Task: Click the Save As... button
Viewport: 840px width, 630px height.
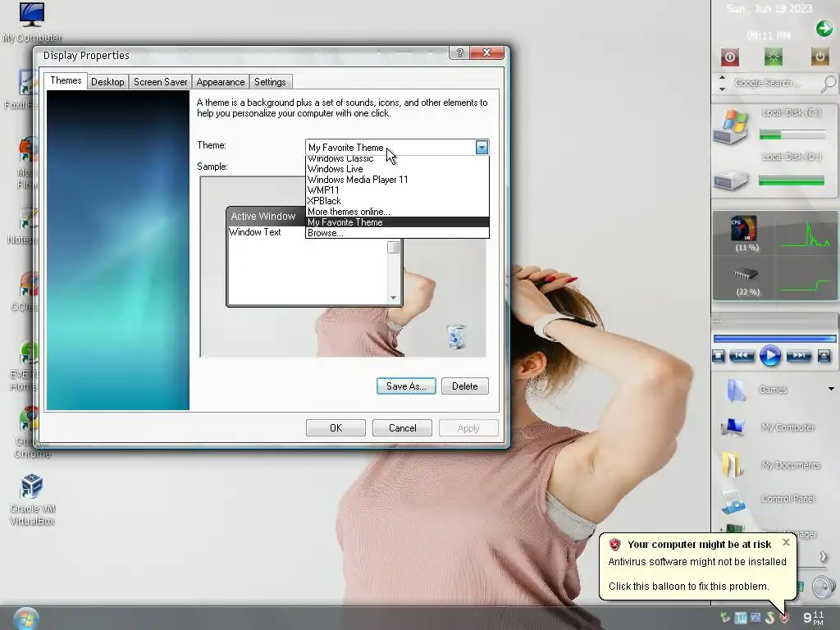Action: pyautogui.click(x=406, y=386)
